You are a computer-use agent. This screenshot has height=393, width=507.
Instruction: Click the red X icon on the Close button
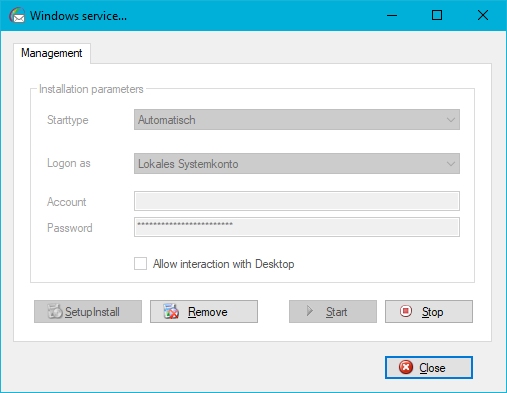click(x=406, y=367)
